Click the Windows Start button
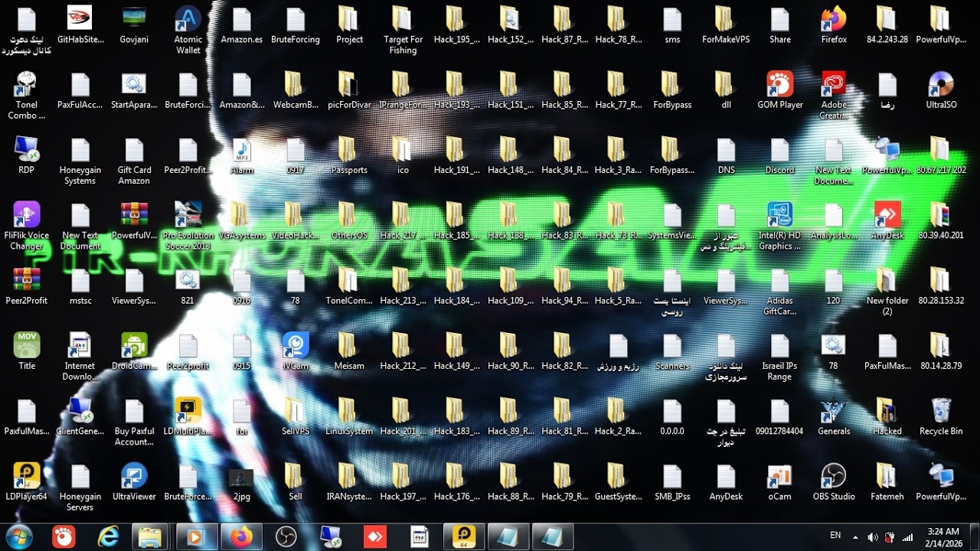Viewport: 980px width, 551px height. tap(20, 536)
